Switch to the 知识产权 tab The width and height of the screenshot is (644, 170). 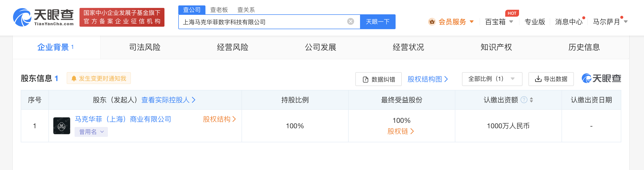496,47
